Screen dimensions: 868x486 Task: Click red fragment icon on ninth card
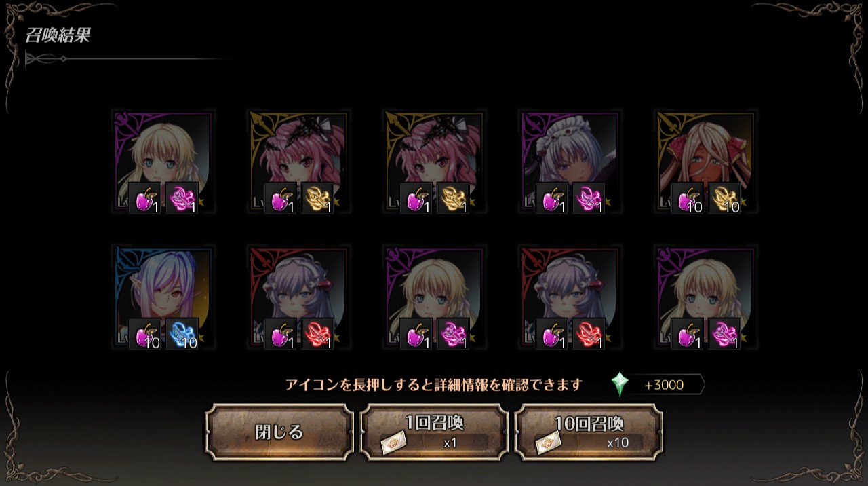click(589, 334)
